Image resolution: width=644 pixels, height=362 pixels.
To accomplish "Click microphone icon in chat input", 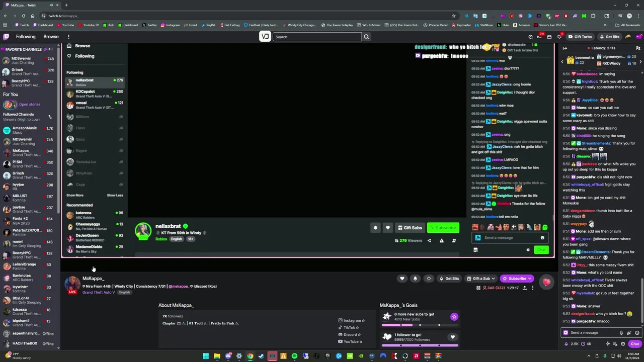I will pos(621,333).
